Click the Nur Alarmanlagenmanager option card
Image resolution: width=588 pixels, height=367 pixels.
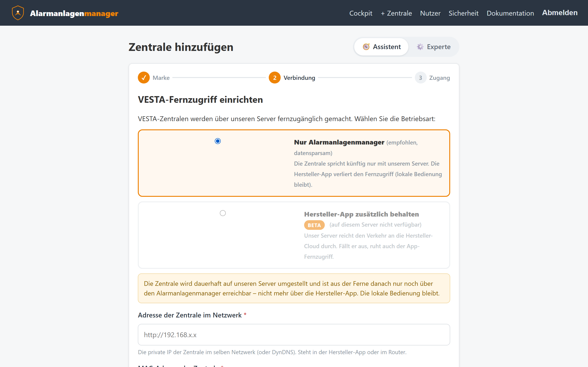[294, 163]
